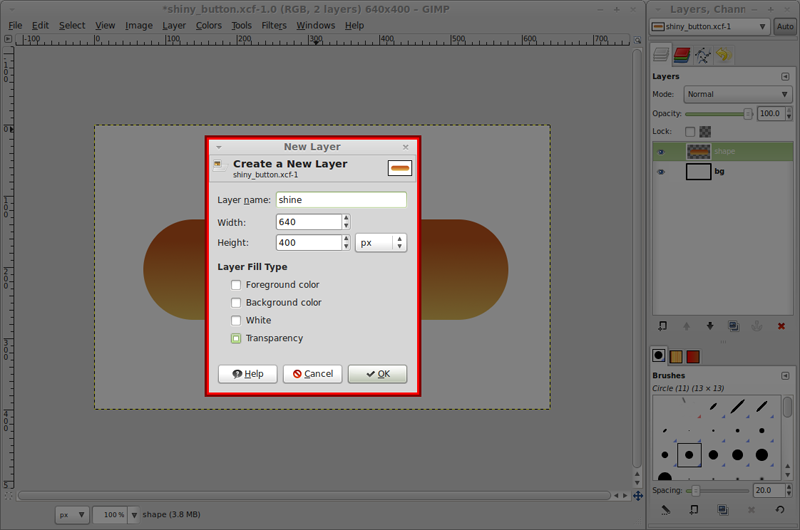Click New Layer dialog title menu arrow
This screenshot has height=530, width=800.
218,147
